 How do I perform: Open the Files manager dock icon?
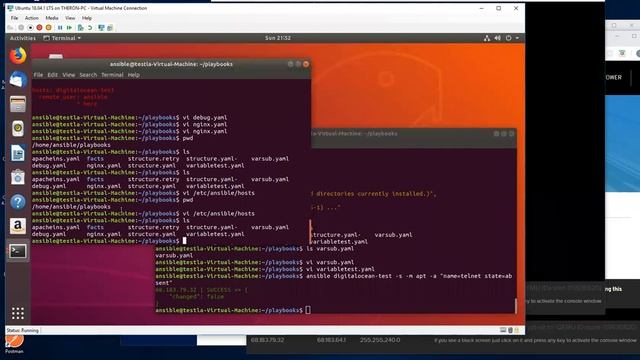pos(18,104)
